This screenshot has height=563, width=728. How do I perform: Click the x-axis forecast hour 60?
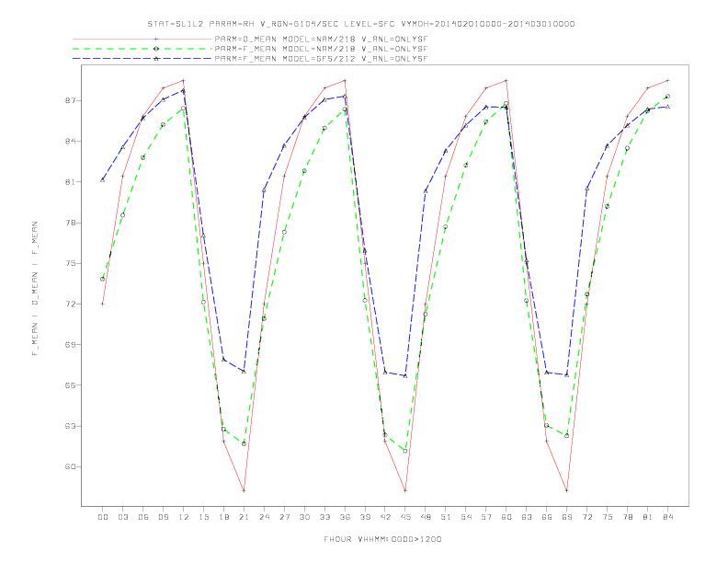point(506,517)
